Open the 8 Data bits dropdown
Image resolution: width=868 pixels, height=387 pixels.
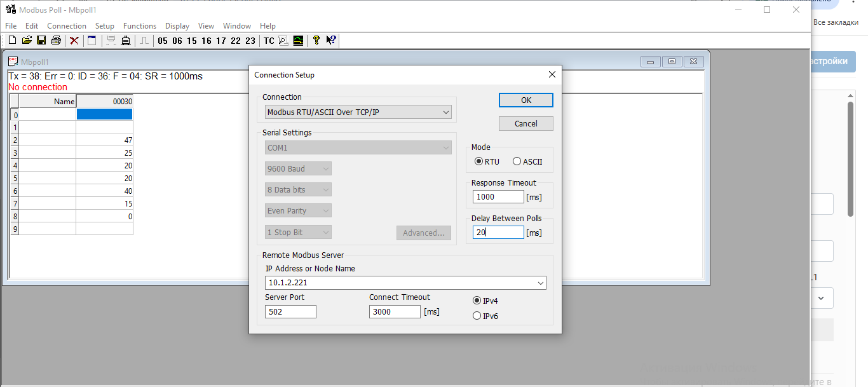pos(299,190)
